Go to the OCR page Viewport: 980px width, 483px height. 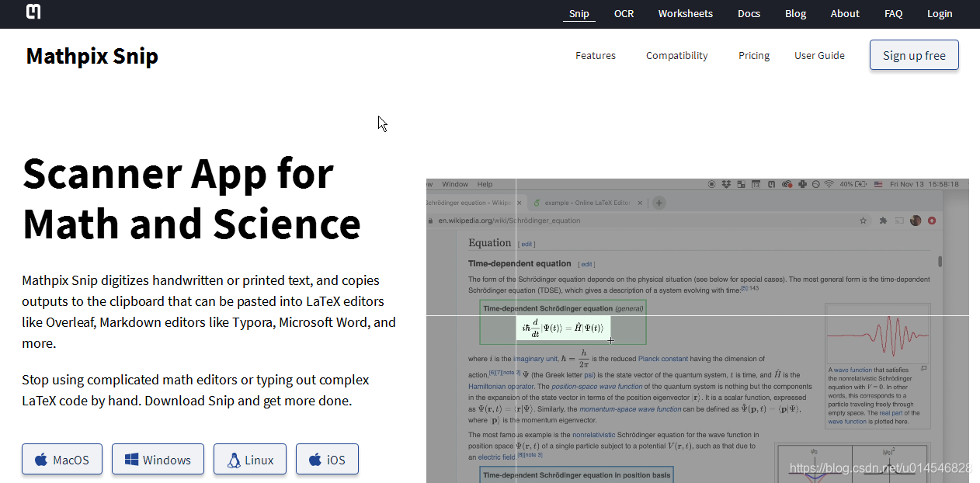point(624,13)
